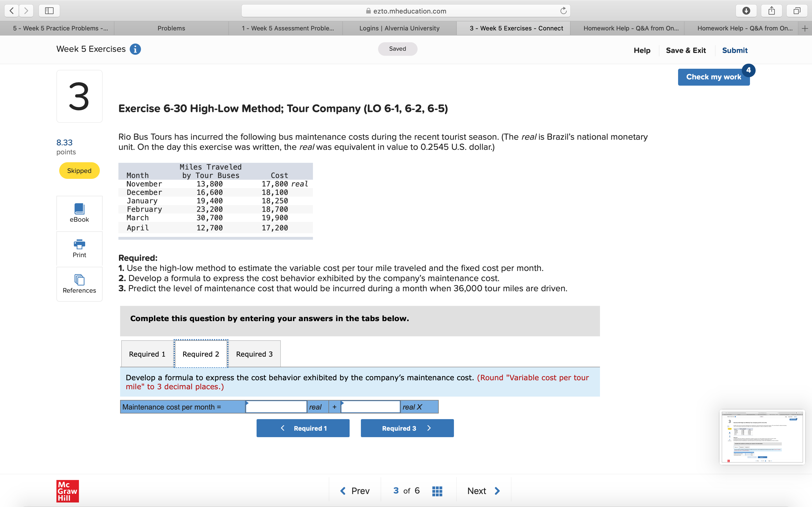The height and width of the screenshot is (507, 812).
Task: Click the yellow Skipped status badge
Action: (79, 170)
